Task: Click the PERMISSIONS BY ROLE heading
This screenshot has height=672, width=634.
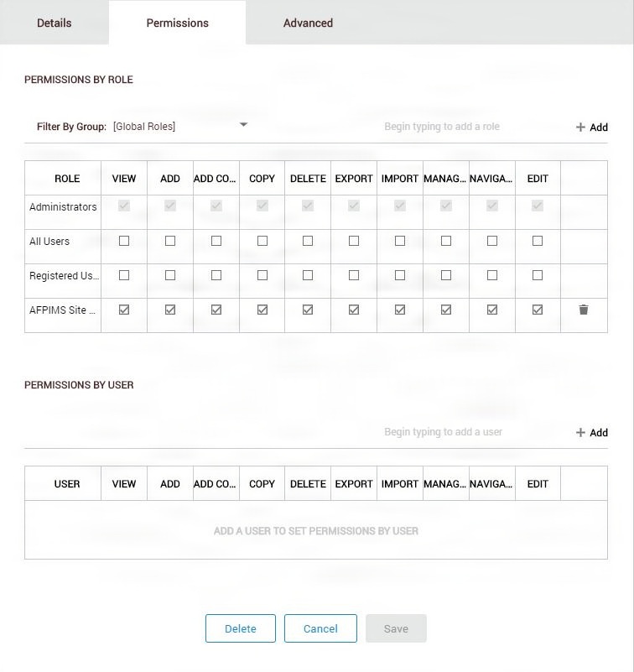Action: click(x=78, y=80)
